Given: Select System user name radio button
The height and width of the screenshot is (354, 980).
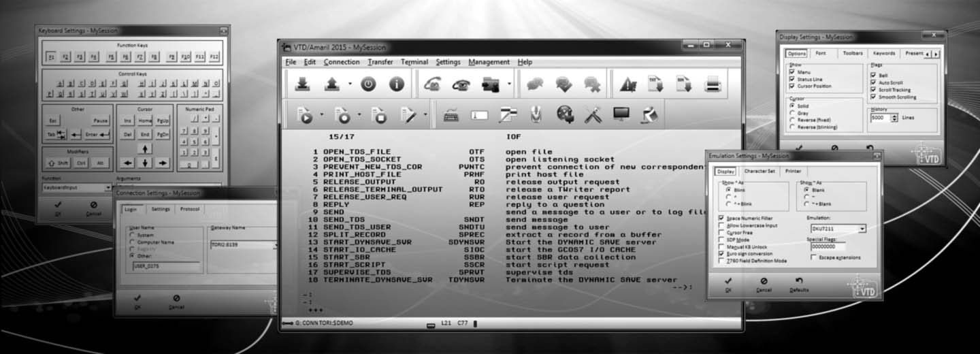Looking at the screenshot, I should coord(132,235).
